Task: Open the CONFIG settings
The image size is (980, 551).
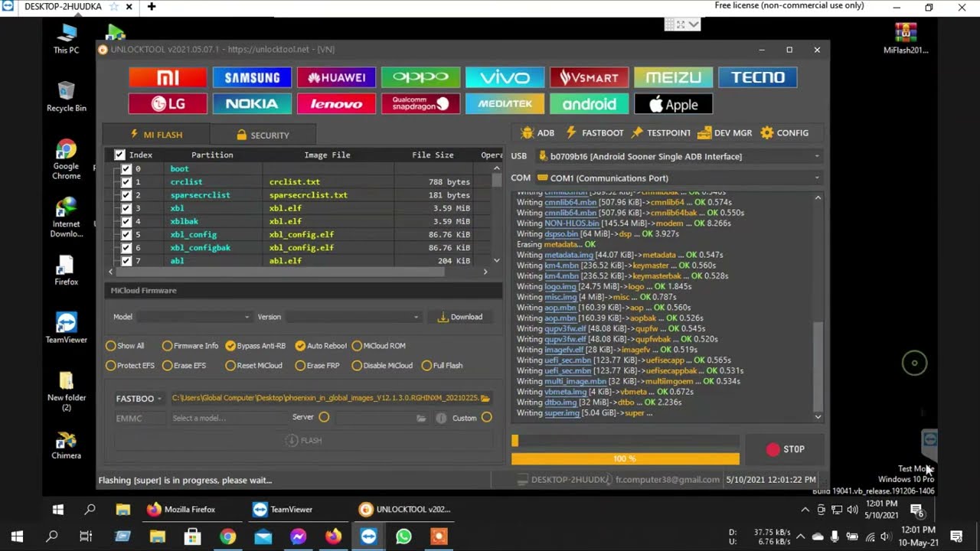Action: coord(785,133)
